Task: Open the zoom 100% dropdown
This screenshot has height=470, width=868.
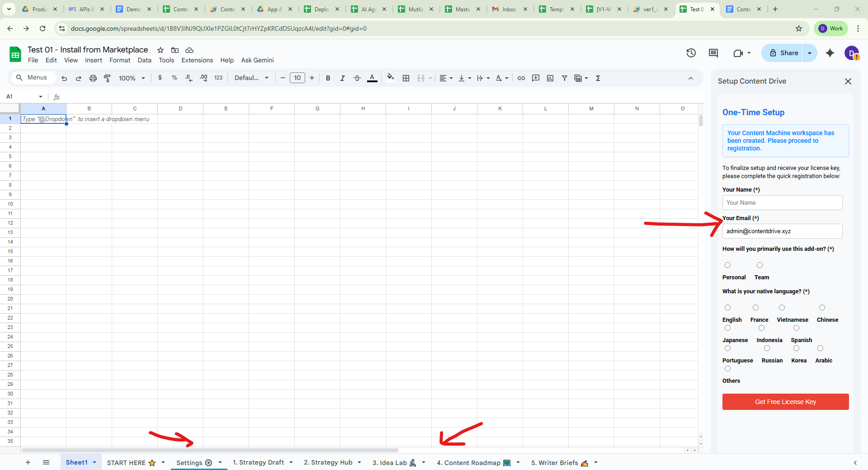Action: pyautogui.click(x=132, y=78)
